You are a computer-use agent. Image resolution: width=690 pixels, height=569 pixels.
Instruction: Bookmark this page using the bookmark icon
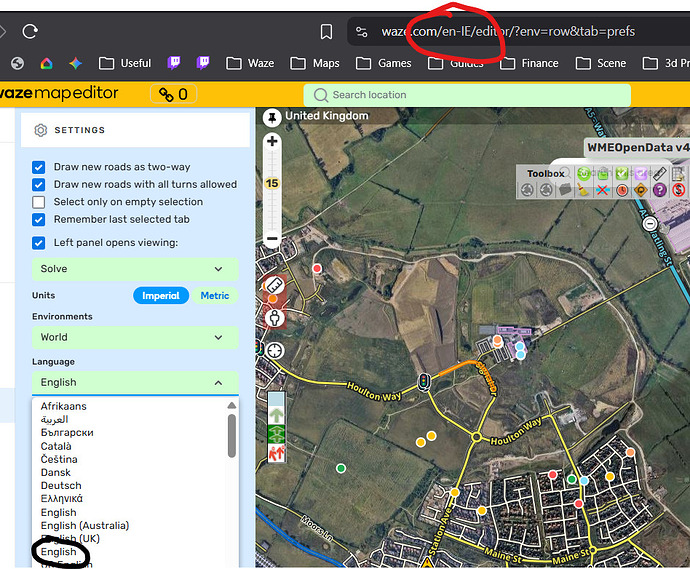(326, 32)
